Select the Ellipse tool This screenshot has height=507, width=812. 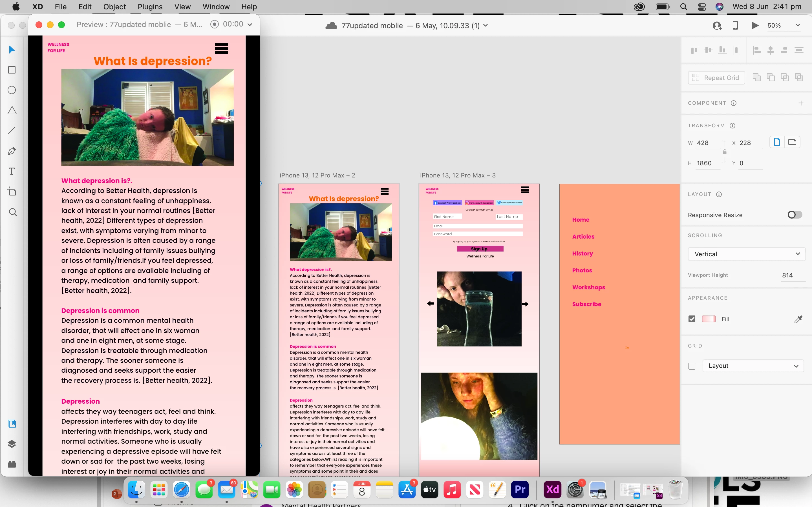[x=12, y=90]
